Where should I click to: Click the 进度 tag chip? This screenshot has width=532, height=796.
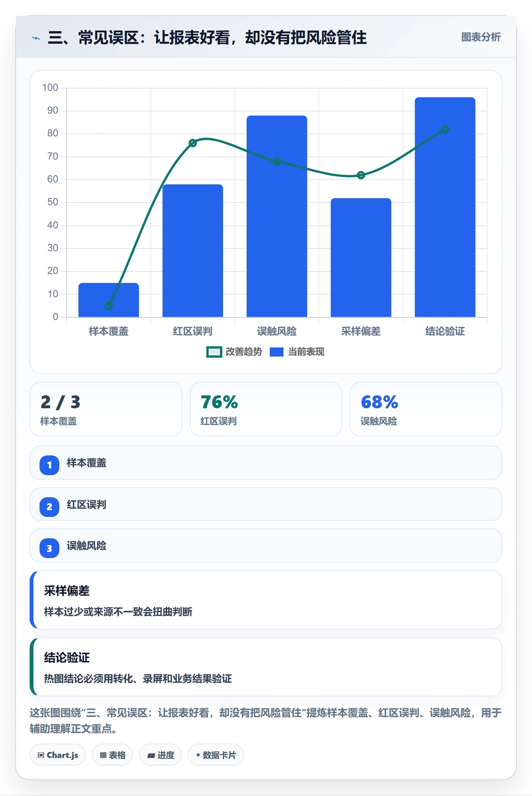click(160, 755)
